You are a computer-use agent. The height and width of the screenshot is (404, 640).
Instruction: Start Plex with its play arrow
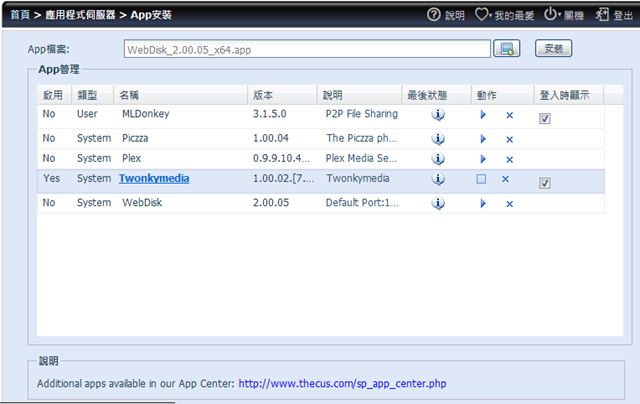[483, 159]
